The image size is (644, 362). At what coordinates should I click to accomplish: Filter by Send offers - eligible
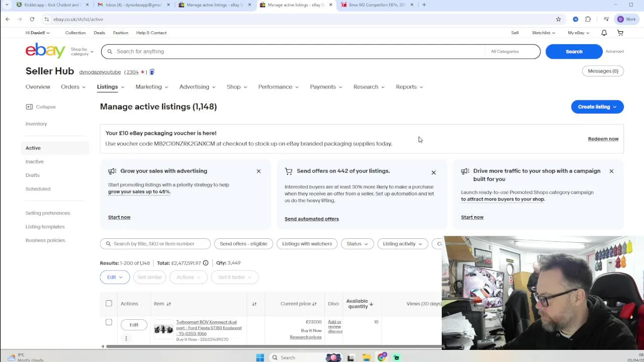pos(244,244)
